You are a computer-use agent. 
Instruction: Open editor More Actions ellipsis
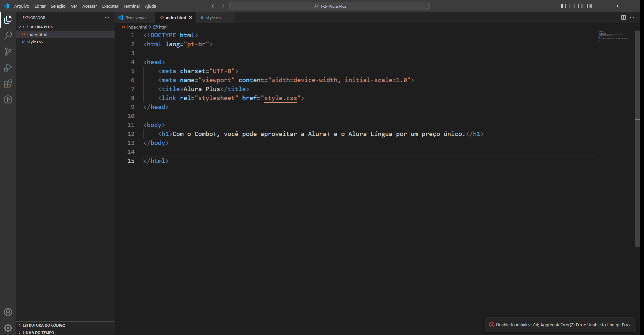[632, 18]
